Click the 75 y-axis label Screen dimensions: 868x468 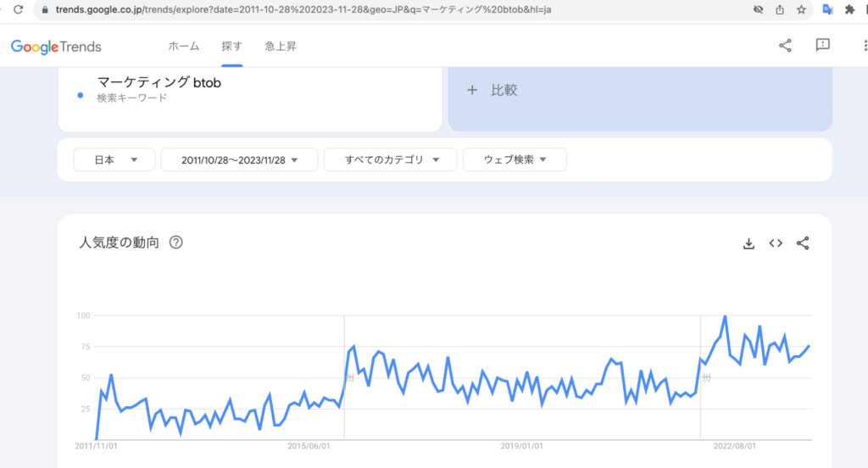click(86, 347)
